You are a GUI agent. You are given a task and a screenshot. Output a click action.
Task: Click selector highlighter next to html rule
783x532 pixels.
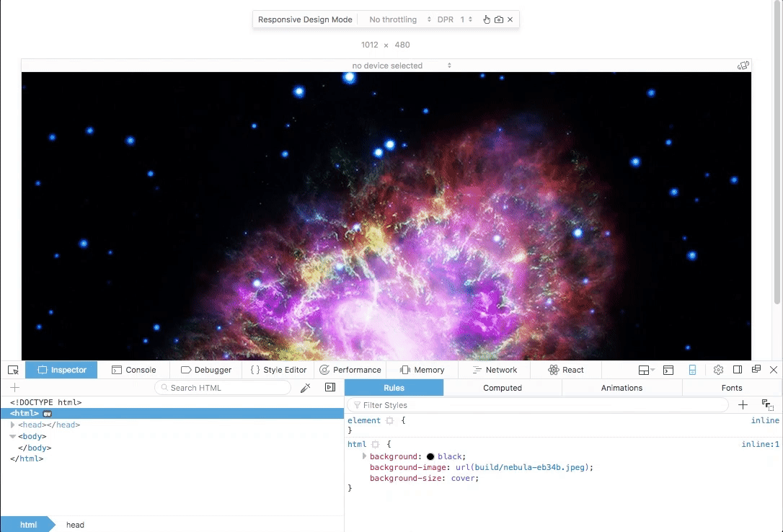click(x=376, y=444)
